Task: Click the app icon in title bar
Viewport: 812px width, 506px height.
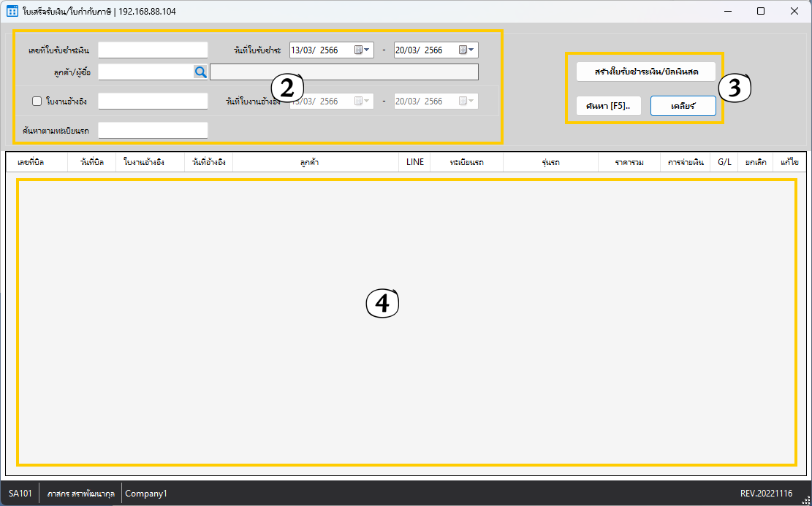Action: coord(12,12)
